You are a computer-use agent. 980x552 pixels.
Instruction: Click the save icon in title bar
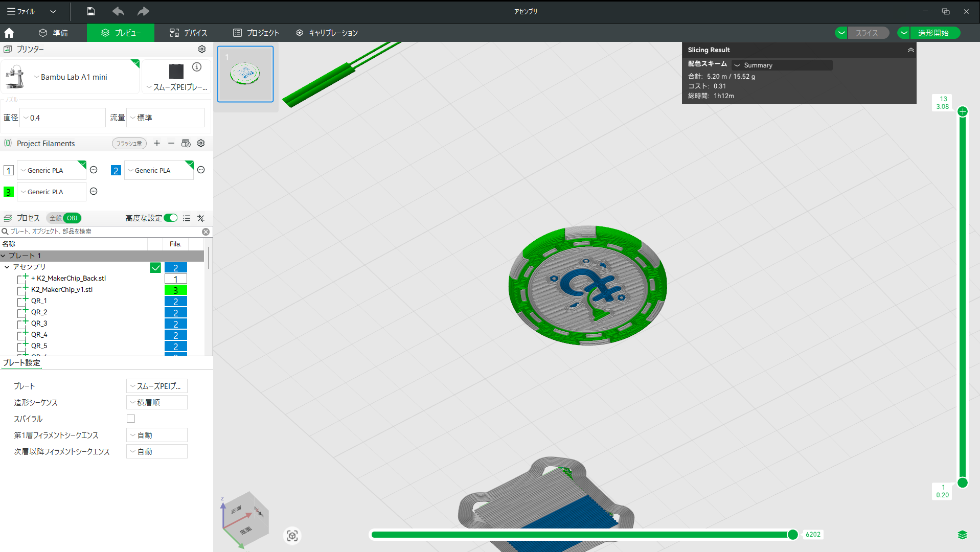(90, 11)
